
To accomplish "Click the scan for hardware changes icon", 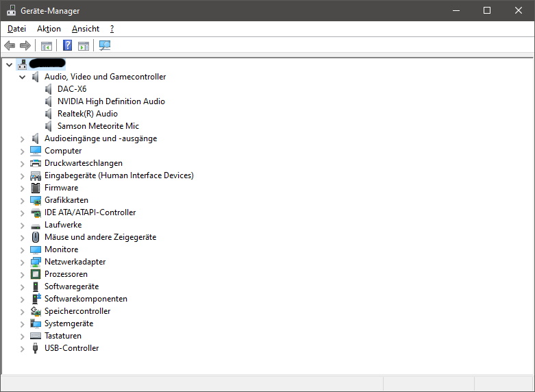I will tap(105, 45).
